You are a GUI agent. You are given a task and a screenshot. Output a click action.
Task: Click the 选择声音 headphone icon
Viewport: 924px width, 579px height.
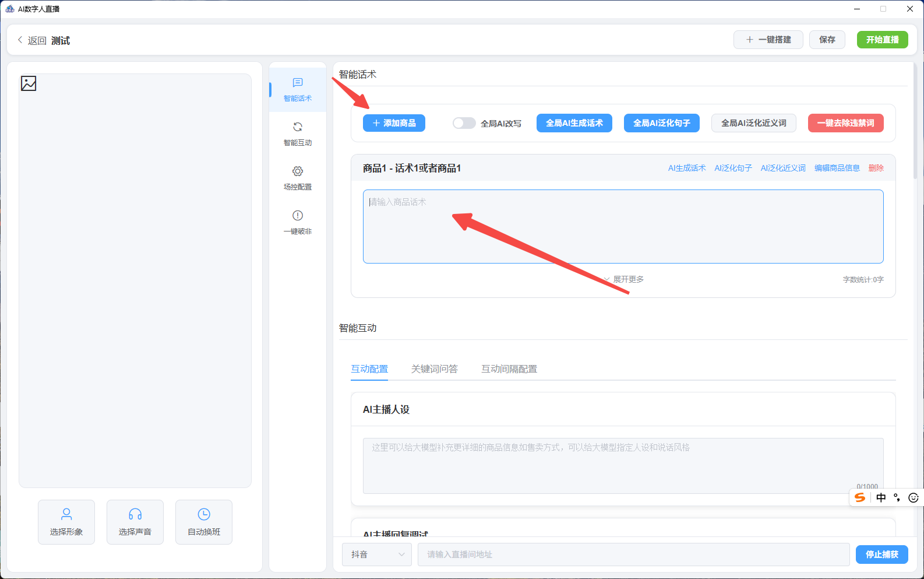135,514
